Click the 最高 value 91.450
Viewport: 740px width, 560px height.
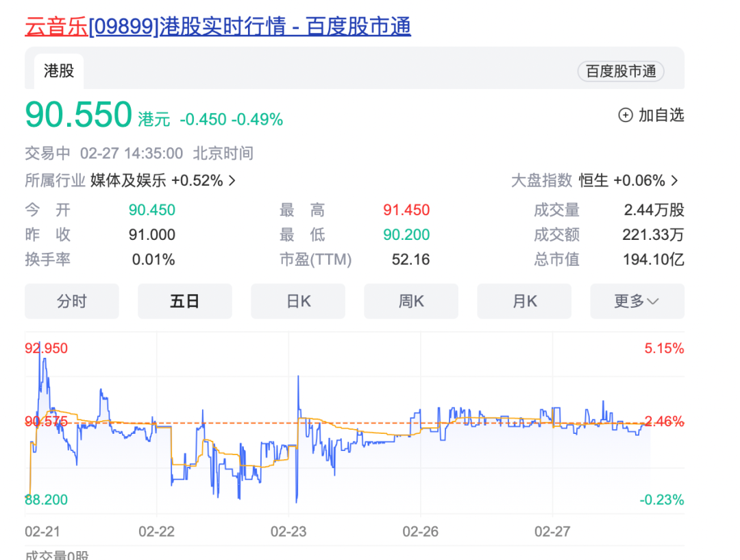click(x=406, y=210)
